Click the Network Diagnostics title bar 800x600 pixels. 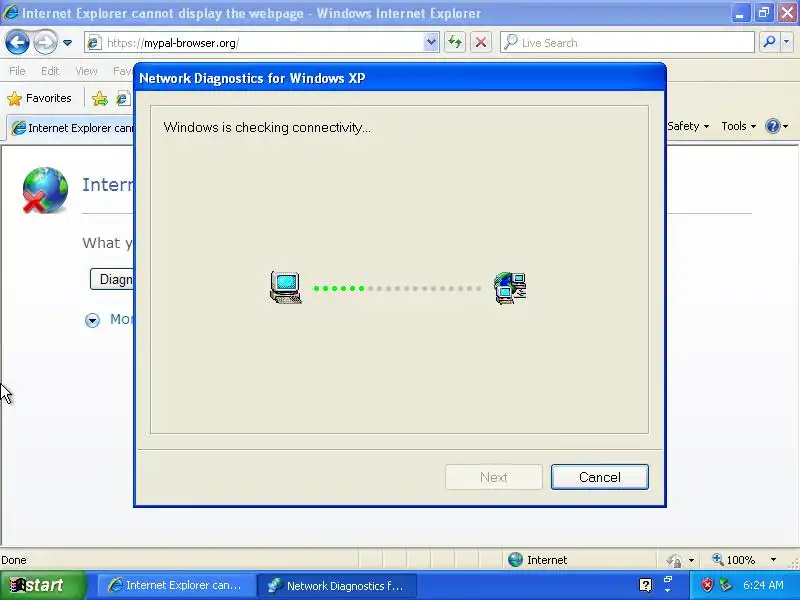point(400,78)
